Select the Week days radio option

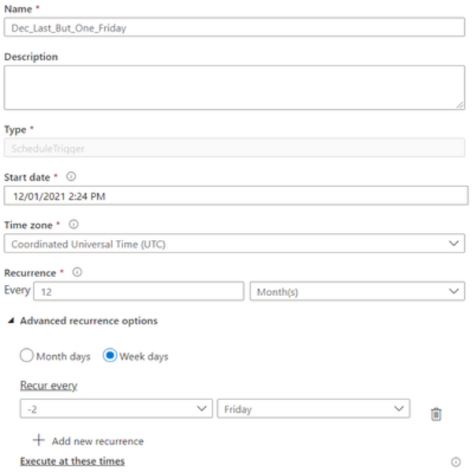coord(110,355)
